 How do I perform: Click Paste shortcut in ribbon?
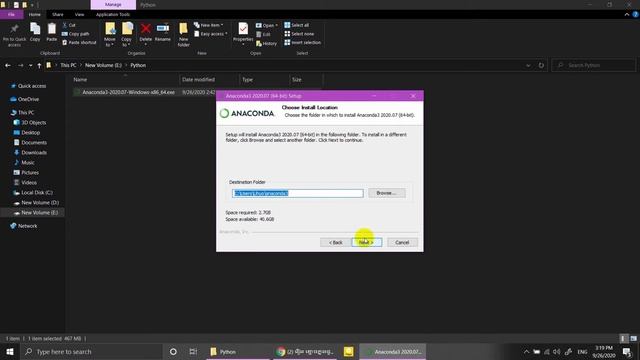(79, 42)
